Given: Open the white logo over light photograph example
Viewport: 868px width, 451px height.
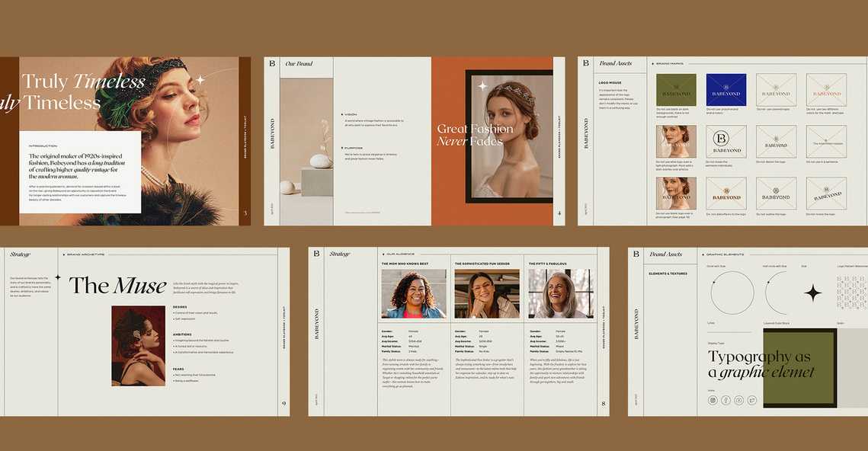Looking at the screenshot, I should coord(676,142).
